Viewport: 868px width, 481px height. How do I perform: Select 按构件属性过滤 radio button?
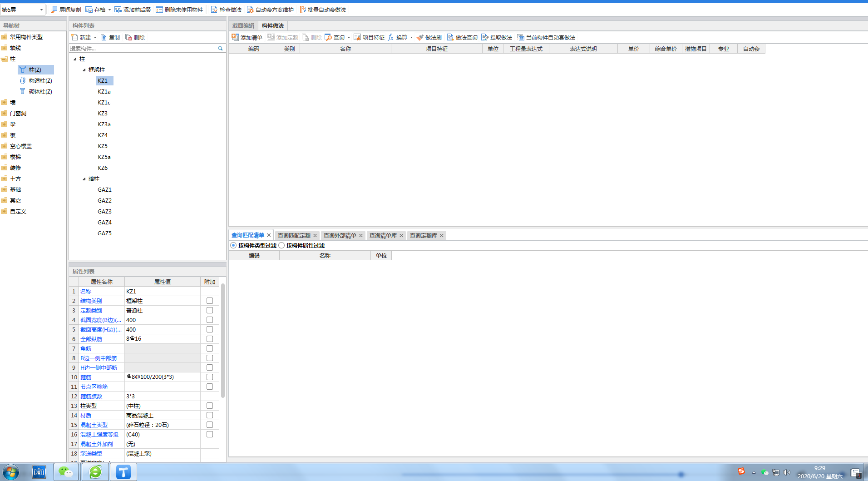pos(281,245)
